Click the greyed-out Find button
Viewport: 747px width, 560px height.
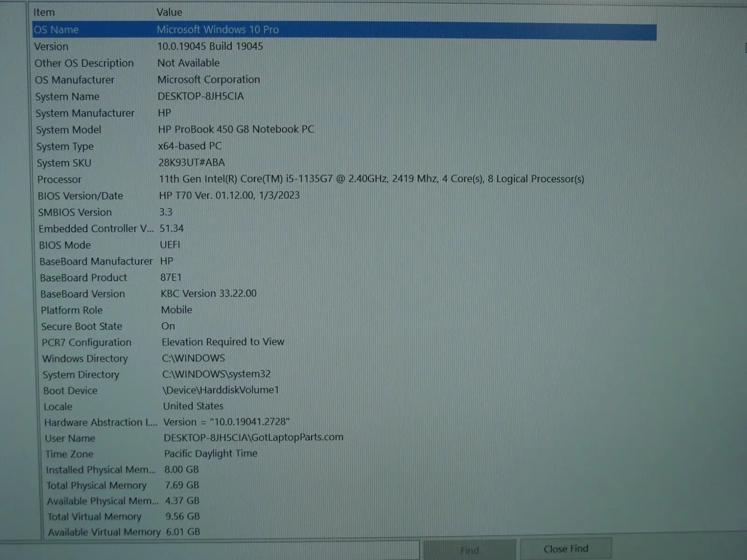point(469,550)
